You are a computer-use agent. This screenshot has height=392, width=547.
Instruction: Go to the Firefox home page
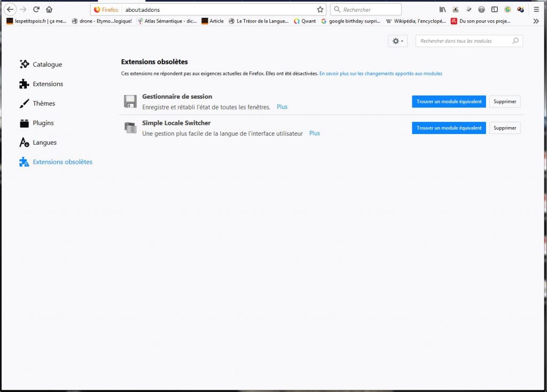click(x=49, y=10)
